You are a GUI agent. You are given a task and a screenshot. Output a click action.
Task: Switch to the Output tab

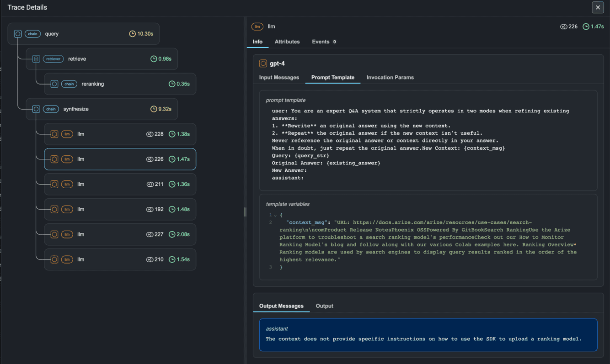(325, 306)
